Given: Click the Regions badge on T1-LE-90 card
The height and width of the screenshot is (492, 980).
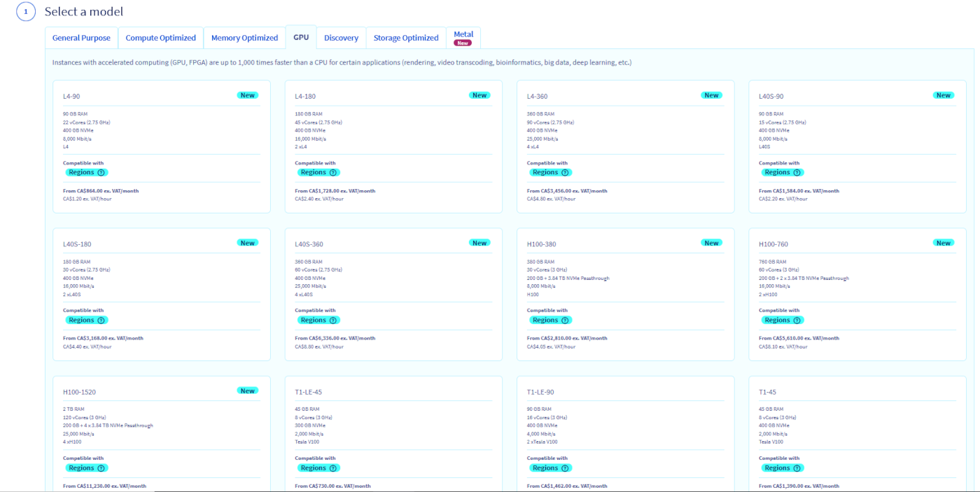Looking at the screenshot, I should pyautogui.click(x=545, y=468).
